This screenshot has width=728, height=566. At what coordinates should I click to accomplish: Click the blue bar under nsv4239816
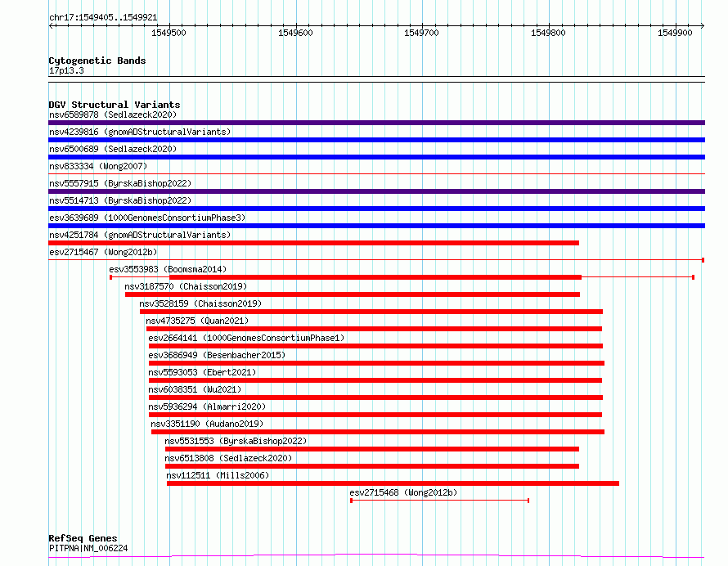(376, 140)
